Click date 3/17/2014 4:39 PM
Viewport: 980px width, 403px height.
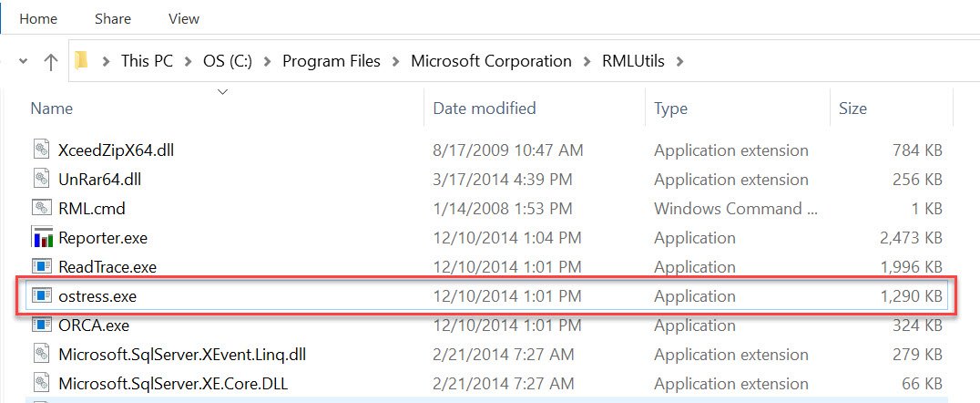(x=503, y=180)
